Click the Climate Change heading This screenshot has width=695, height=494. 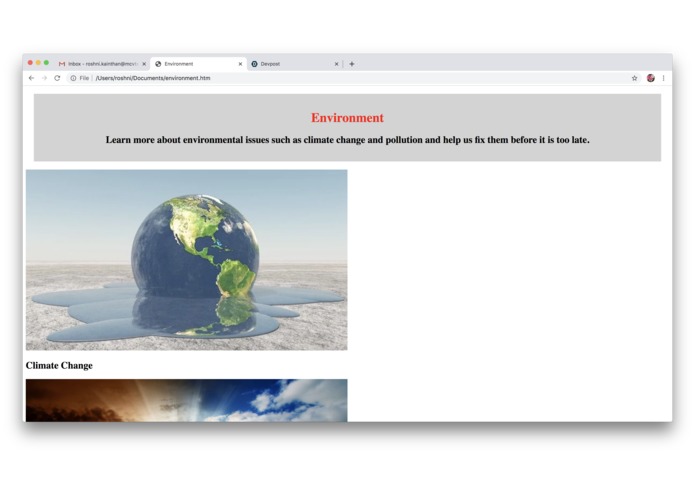(x=59, y=366)
